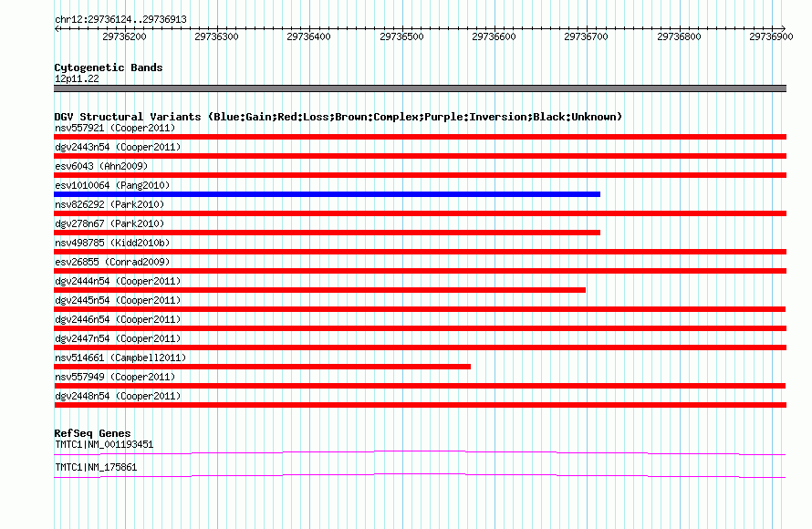Image resolution: width=812 pixels, height=529 pixels.
Task: Open variant nsv826292 (Park2010) label
Action: [109, 204]
